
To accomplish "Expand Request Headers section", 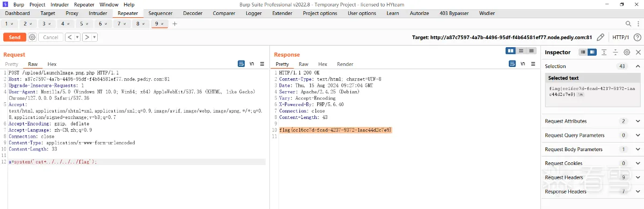I will pyautogui.click(x=638, y=177).
